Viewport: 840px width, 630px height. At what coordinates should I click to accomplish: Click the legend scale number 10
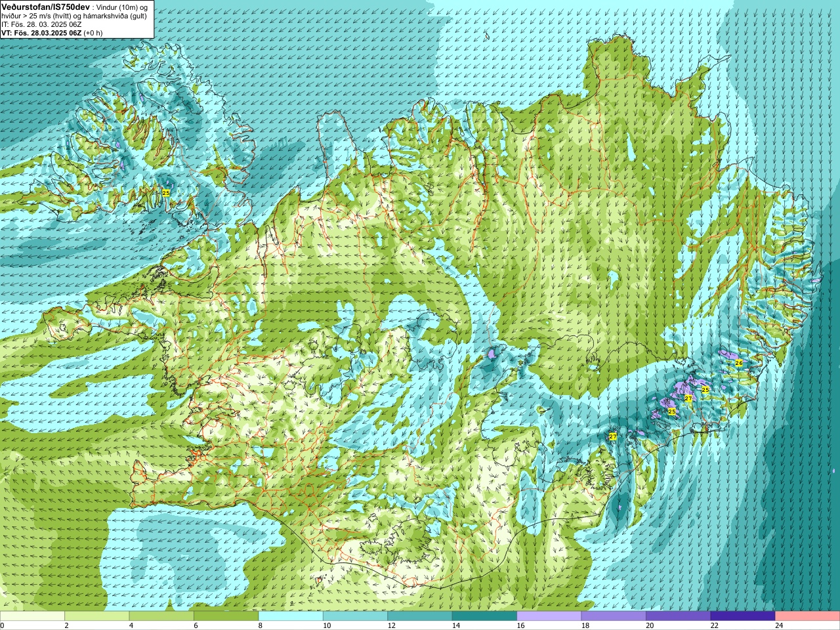[327, 625]
